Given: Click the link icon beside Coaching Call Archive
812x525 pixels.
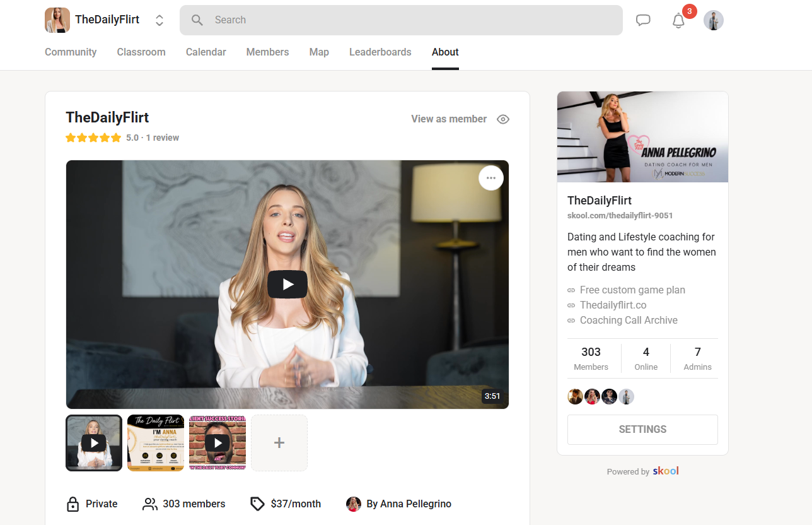Looking at the screenshot, I should tap(571, 321).
